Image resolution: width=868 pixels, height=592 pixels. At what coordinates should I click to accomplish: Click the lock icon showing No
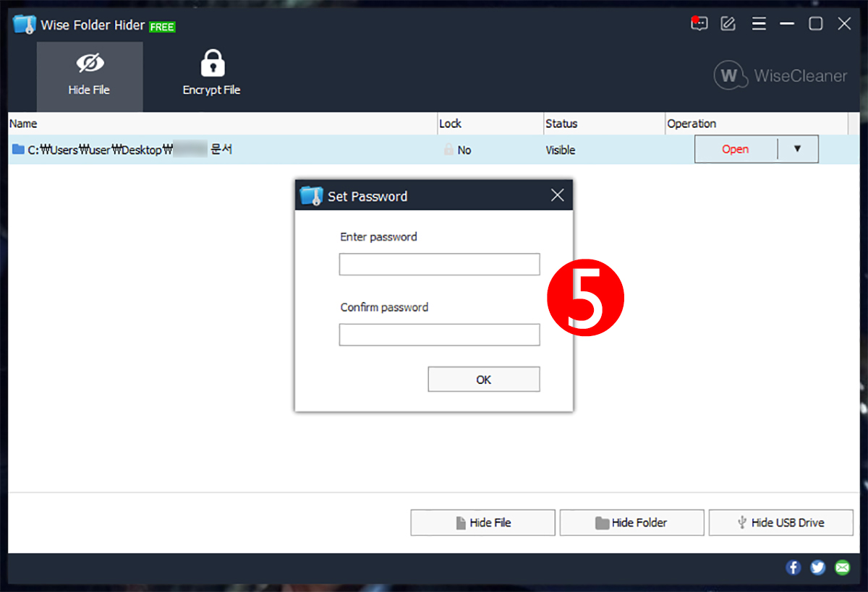coord(448,150)
